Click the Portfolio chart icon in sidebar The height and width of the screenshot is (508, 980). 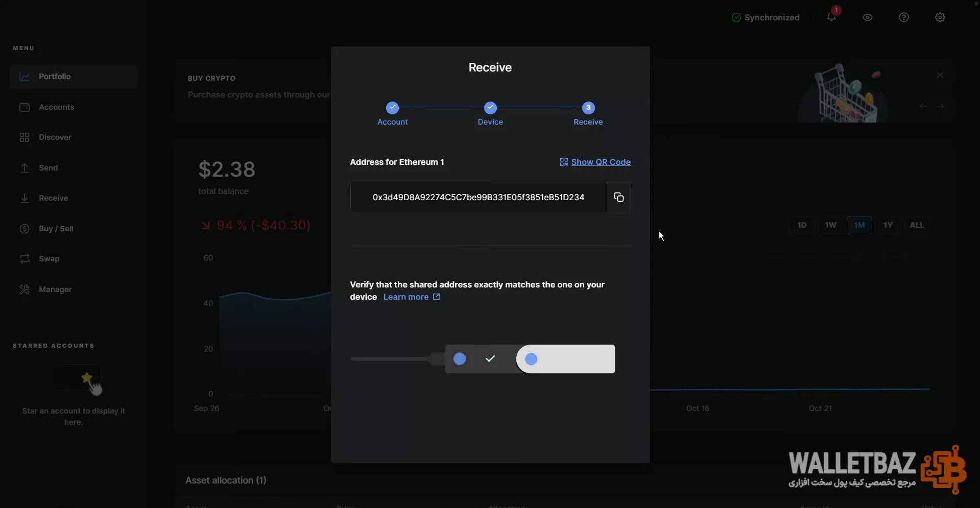(x=25, y=77)
